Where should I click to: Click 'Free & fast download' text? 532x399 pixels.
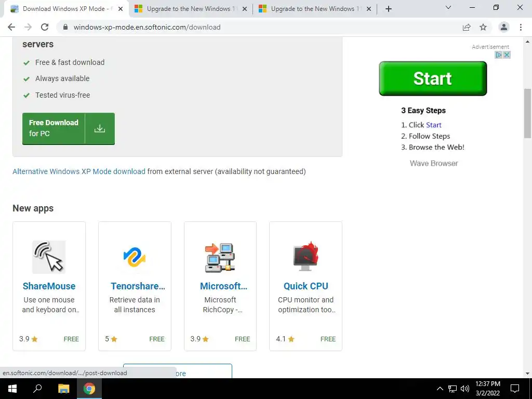tap(70, 62)
